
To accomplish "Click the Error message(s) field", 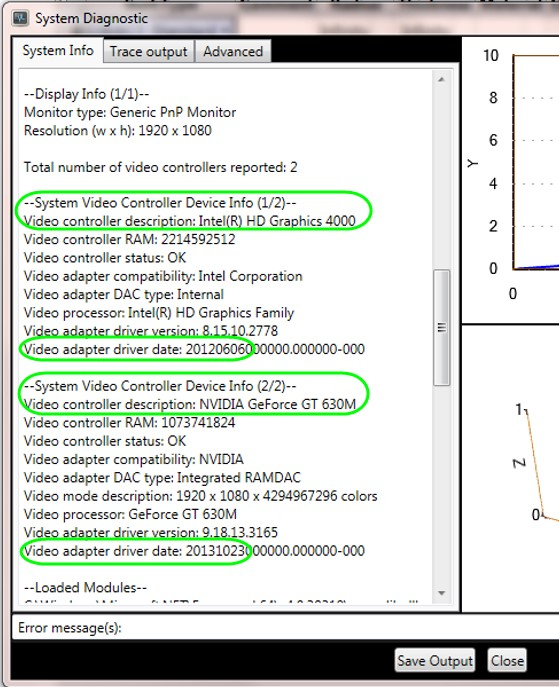I will pyautogui.click(x=286, y=627).
